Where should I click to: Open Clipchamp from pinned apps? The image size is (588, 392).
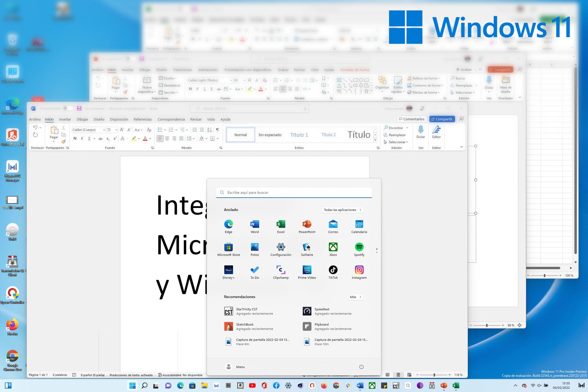coord(281,272)
